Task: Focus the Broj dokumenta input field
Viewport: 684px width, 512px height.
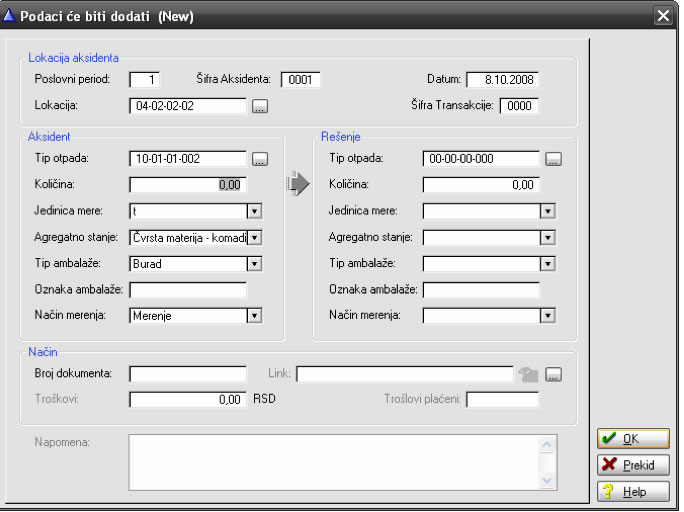Action: click(188, 374)
